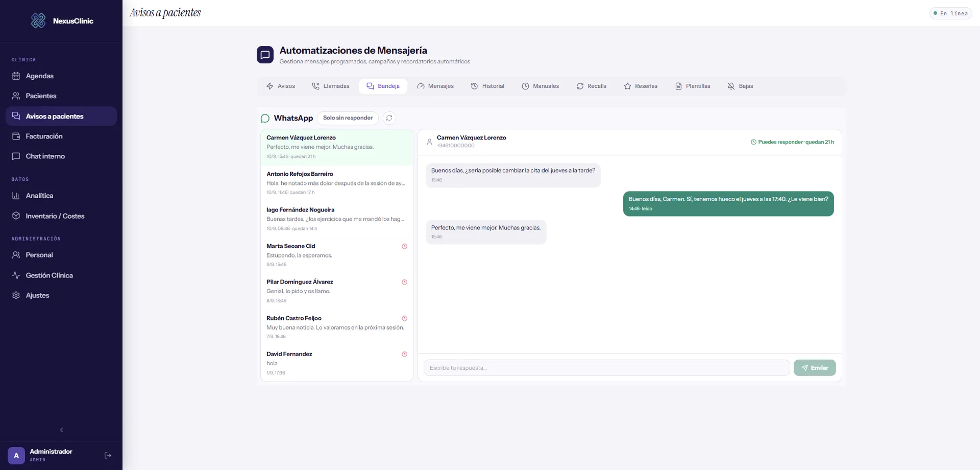Screen dimensions: 980x470
Task: Open Iago Fernández Nogueira conversation
Action: click(x=337, y=219)
